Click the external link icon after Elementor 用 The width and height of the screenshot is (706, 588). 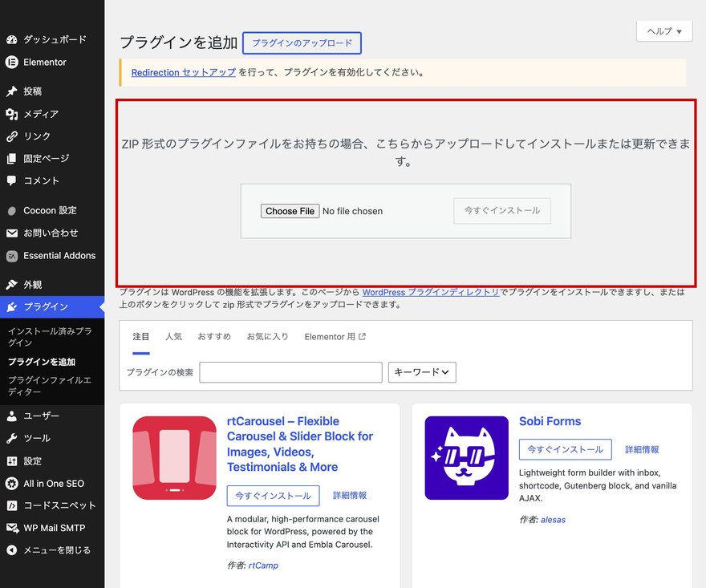(362, 336)
